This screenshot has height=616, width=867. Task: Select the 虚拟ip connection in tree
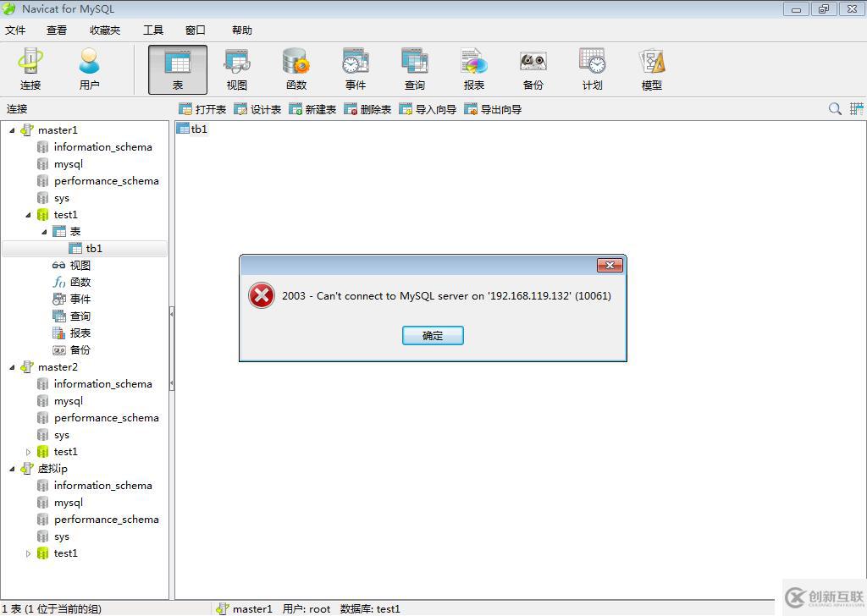[x=52, y=469]
